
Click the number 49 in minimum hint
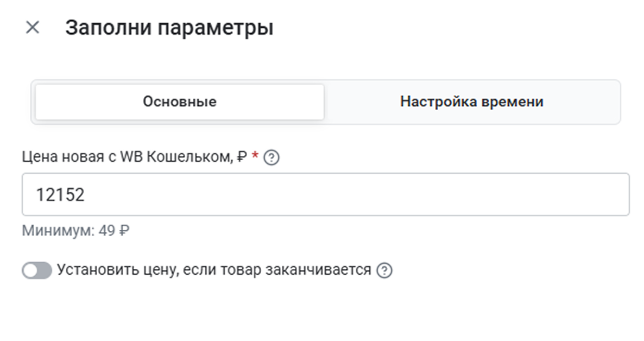coord(107,230)
